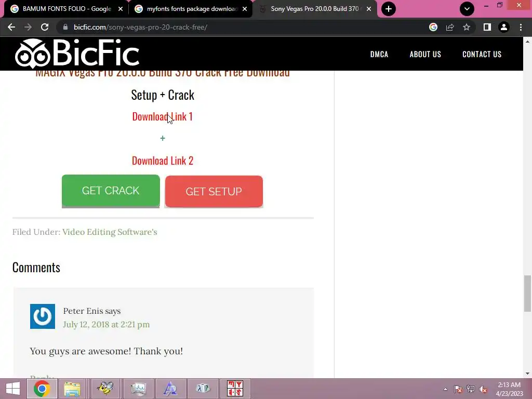The width and height of the screenshot is (532, 399).
Task: Click the forward navigation arrow
Action: (28, 27)
